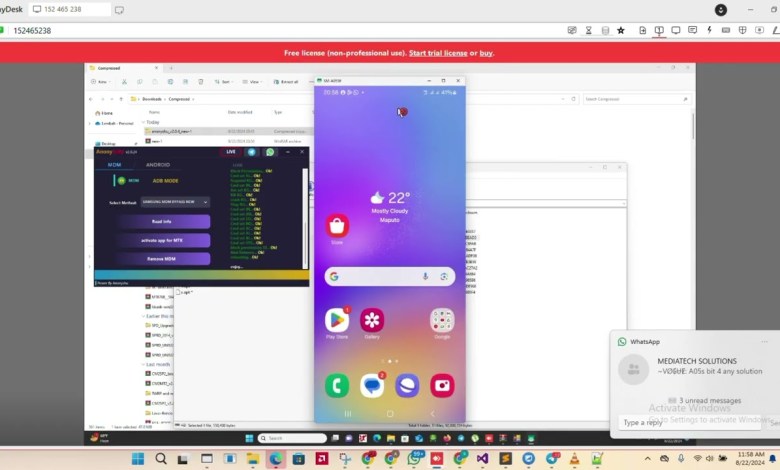Open the Play Store app on phone
780x470 pixels.
337,320
